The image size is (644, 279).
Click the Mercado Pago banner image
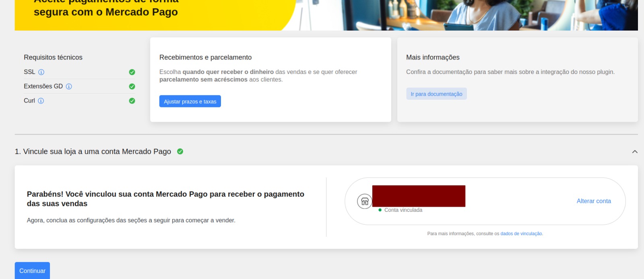326,15
